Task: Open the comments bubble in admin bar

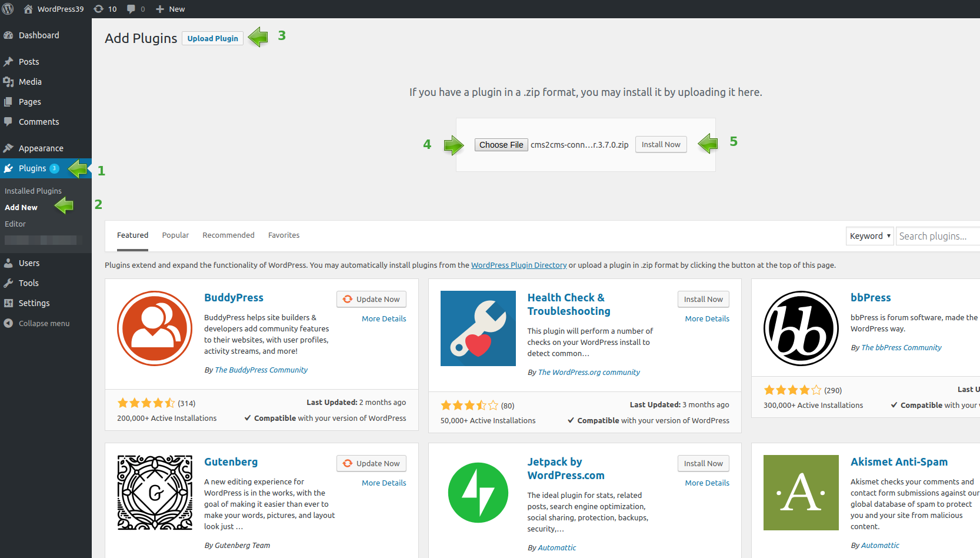Action: point(136,9)
